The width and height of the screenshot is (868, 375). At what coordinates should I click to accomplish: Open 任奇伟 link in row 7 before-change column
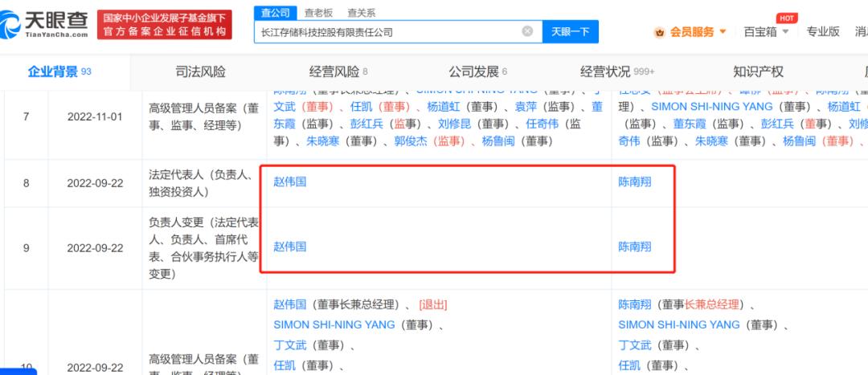tap(542, 124)
